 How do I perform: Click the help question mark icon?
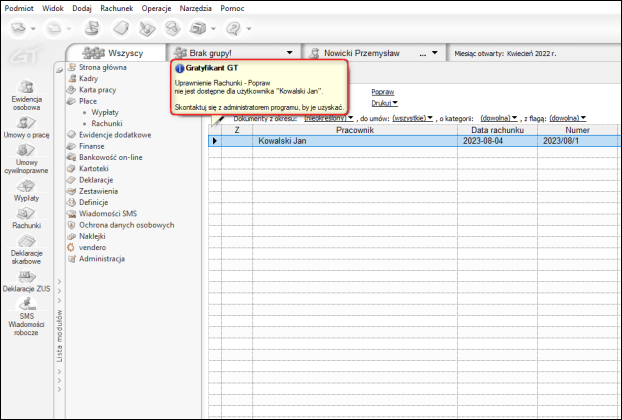coord(233,29)
